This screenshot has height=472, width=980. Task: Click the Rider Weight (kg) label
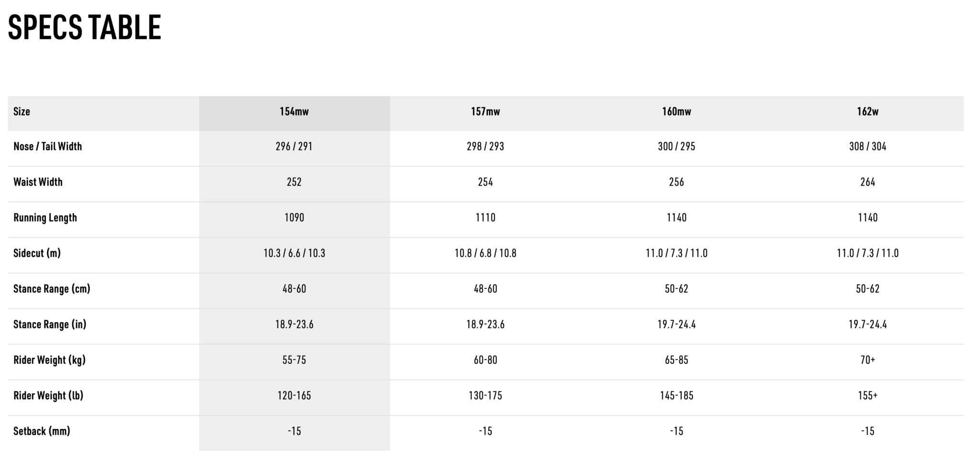click(49, 360)
